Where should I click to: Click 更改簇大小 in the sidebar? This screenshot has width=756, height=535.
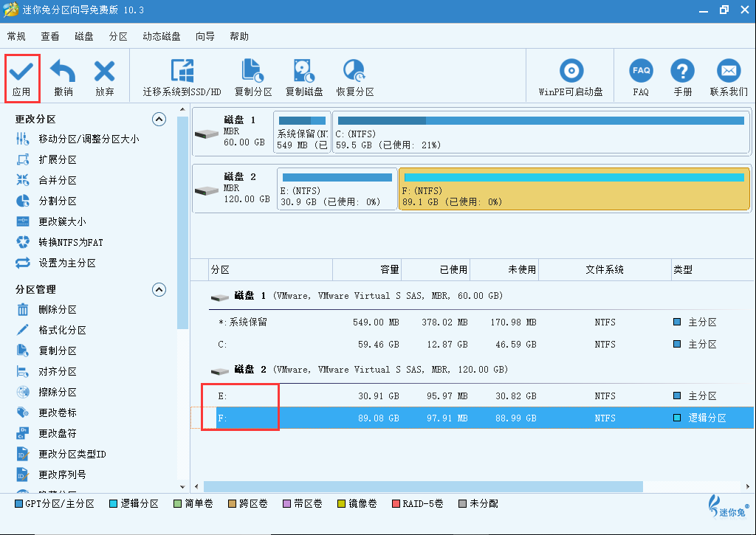pyautogui.click(x=51, y=221)
